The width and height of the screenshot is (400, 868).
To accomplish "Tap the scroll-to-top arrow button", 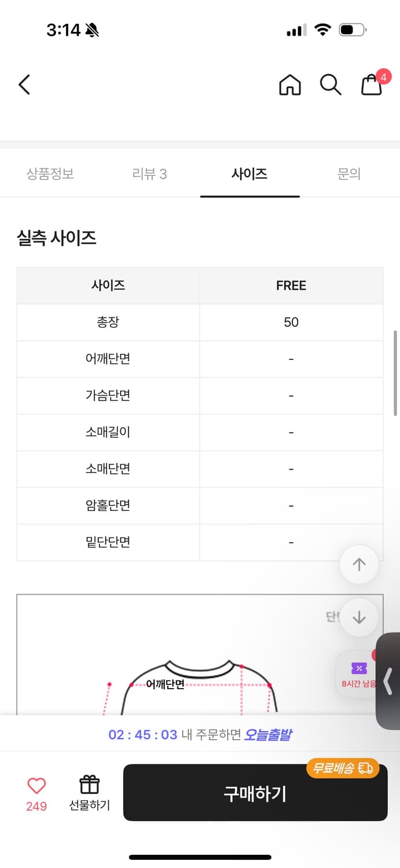I will [359, 564].
